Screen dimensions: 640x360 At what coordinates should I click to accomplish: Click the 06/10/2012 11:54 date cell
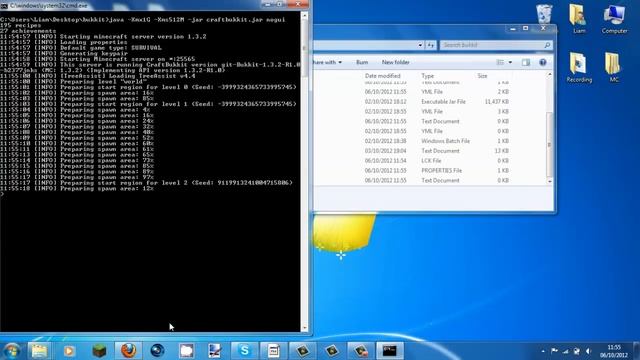pyautogui.click(x=385, y=160)
